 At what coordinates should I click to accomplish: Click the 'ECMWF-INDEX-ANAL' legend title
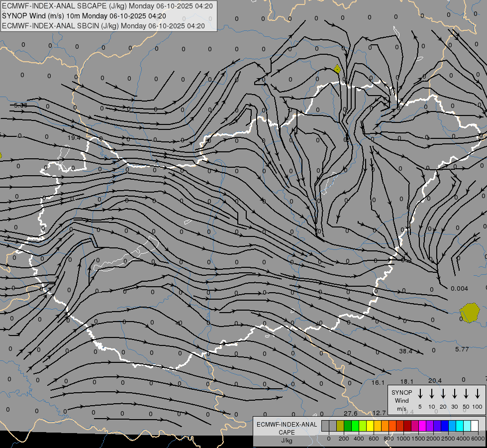pyautogui.click(x=287, y=425)
